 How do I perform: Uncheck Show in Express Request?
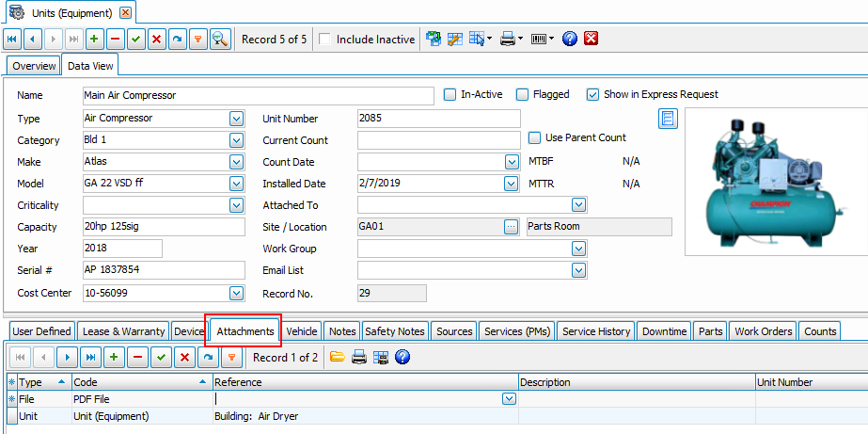click(592, 95)
